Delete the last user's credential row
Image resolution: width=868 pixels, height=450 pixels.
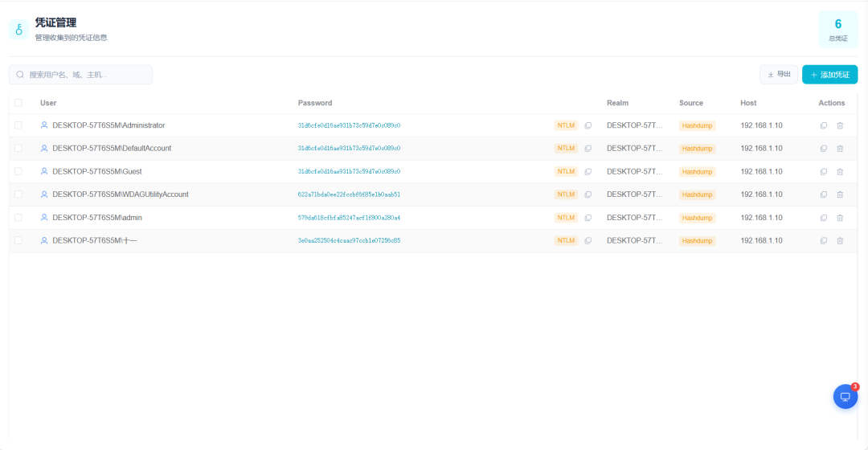(x=840, y=241)
